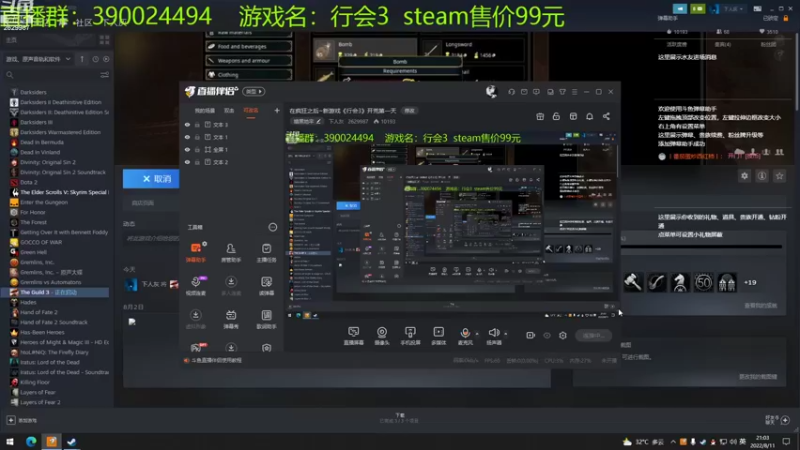Toggle visibility eye for 文本 1 source
800x450 pixels.
tap(187, 137)
